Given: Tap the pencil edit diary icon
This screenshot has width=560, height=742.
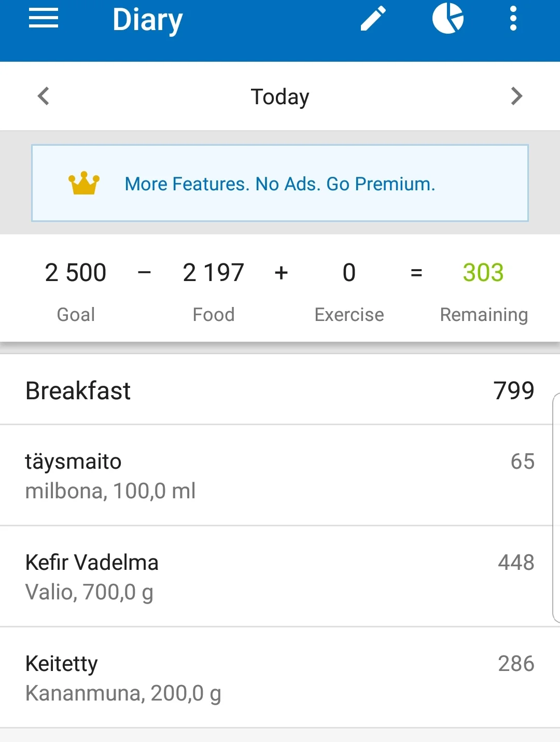Looking at the screenshot, I should pyautogui.click(x=373, y=19).
